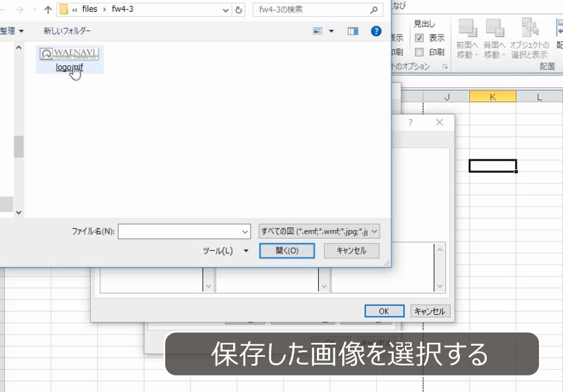Navigate up one folder level
The image size is (563, 392).
47,9
